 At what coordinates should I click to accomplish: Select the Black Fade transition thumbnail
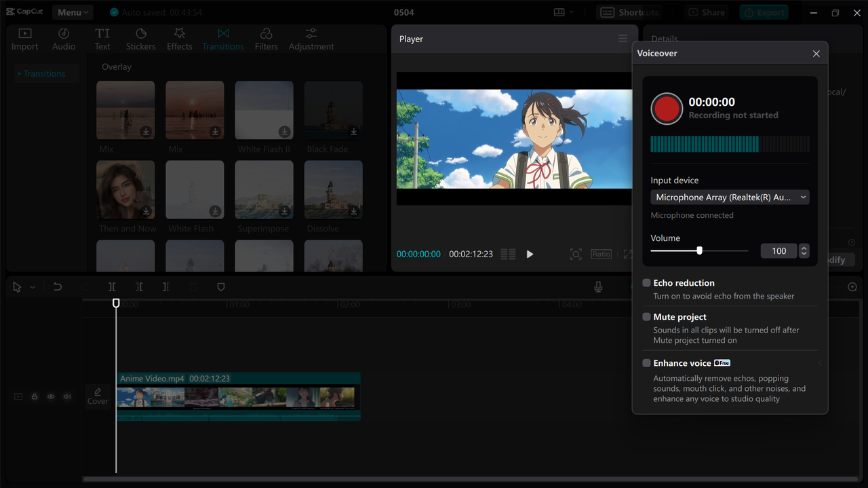click(333, 111)
